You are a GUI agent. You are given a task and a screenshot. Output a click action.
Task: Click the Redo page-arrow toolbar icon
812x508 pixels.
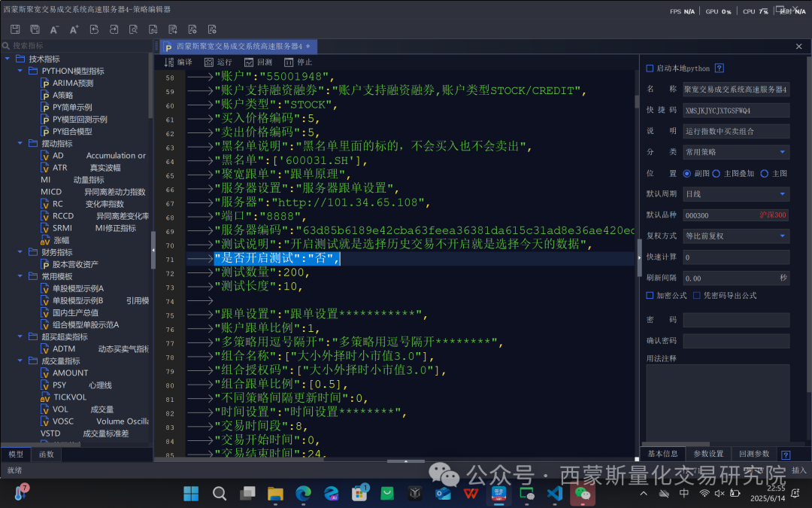(x=114, y=29)
